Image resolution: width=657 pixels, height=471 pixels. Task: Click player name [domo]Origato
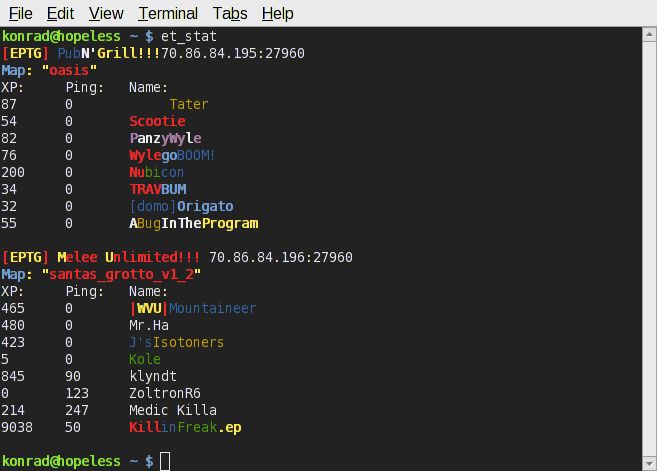pos(181,206)
